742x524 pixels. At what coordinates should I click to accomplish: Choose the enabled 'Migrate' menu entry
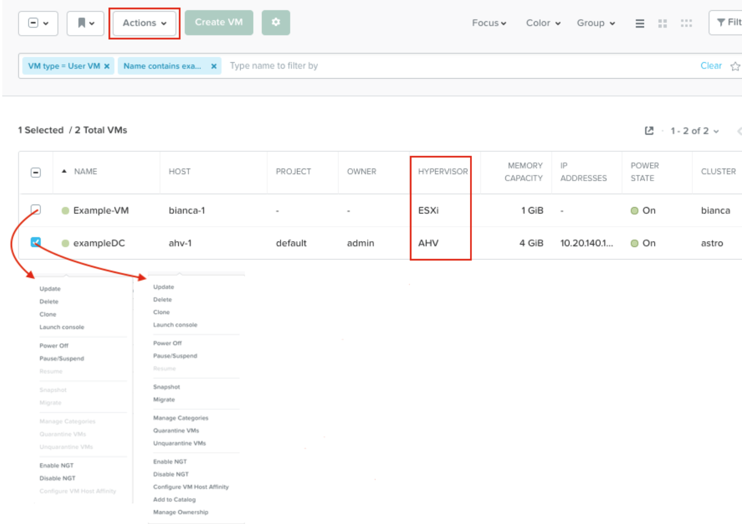click(x=164, y=400)
